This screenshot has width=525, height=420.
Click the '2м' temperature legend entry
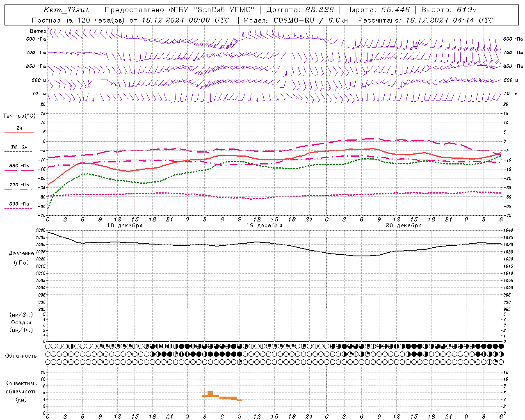coord(19,128)
